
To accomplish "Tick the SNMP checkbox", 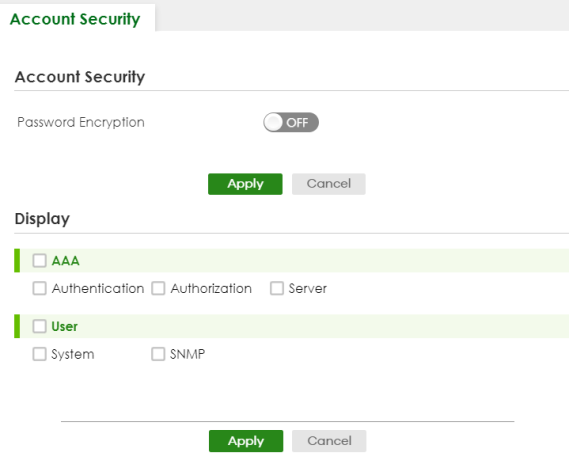I will click(158, 354).
